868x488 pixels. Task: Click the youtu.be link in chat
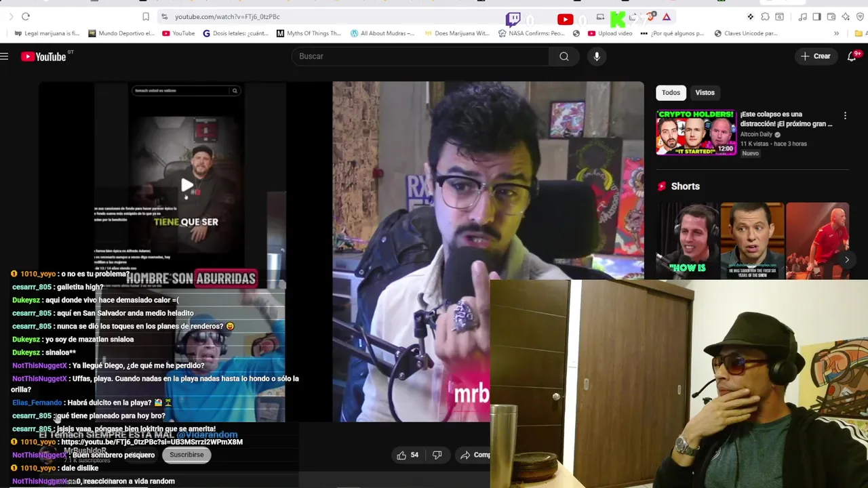[151, 442]
